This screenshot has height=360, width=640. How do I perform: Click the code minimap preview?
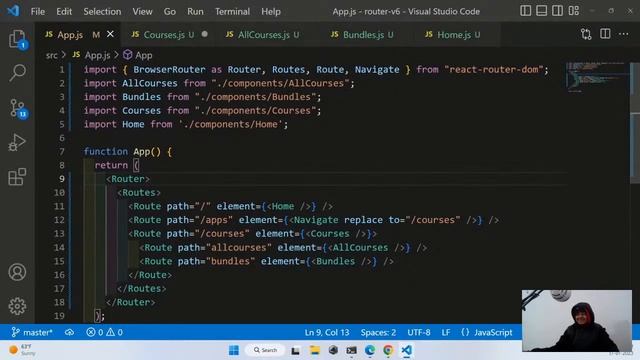coord(597,76)
